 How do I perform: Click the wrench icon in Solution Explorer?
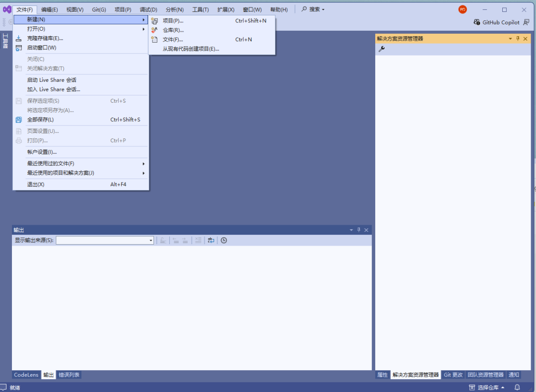pyautogui.click(x=382, y=49)
